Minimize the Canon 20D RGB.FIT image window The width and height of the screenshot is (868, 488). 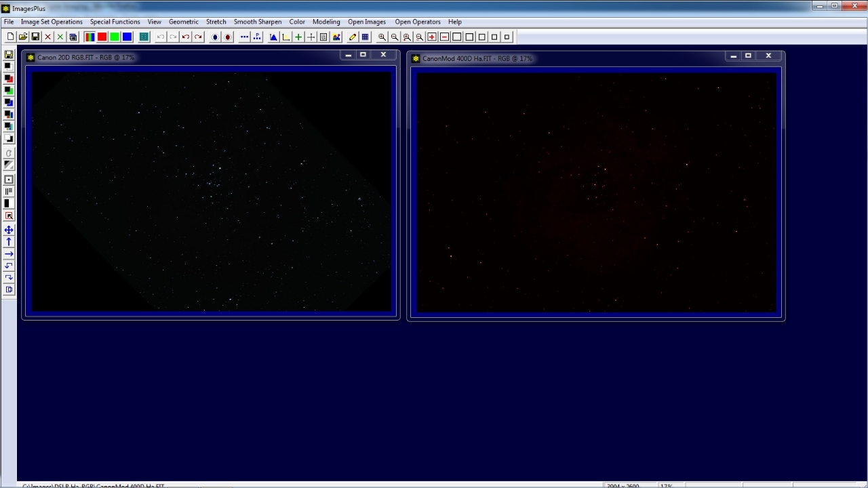coord(349,55)
